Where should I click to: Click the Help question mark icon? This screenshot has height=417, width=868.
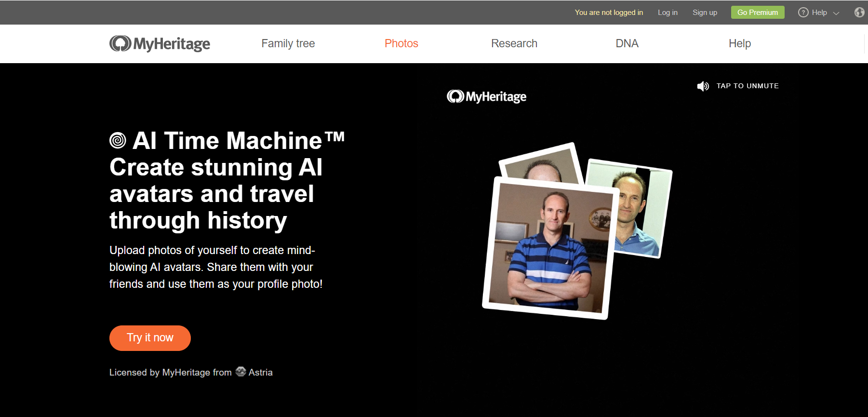(x=803, y=13)
